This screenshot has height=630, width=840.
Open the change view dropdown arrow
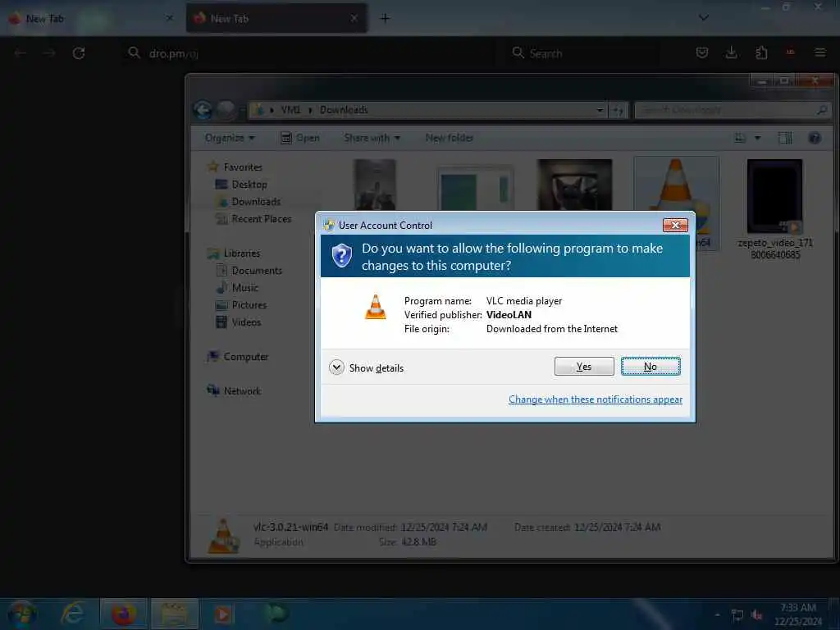coord(757,138)
